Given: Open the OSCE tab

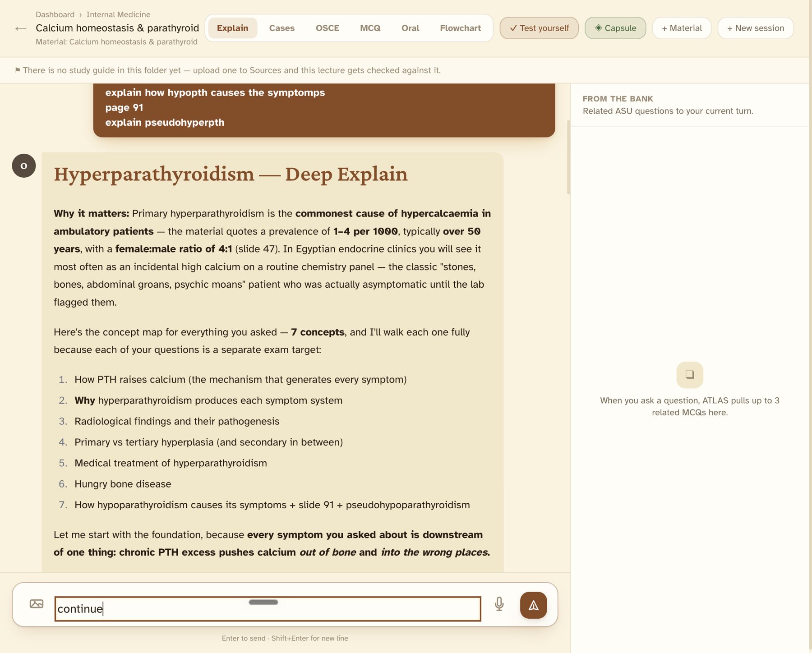Looking at the screenshot, I should click(328, 28).
